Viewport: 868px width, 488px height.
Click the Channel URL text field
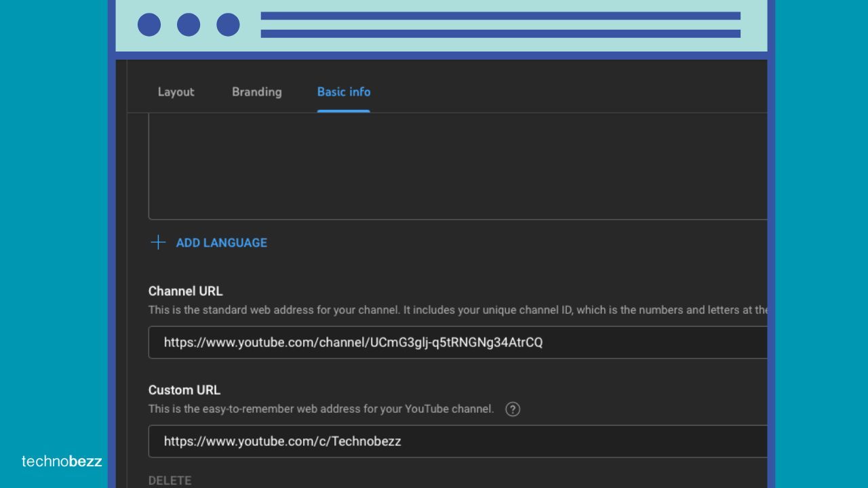click(458, 342)
